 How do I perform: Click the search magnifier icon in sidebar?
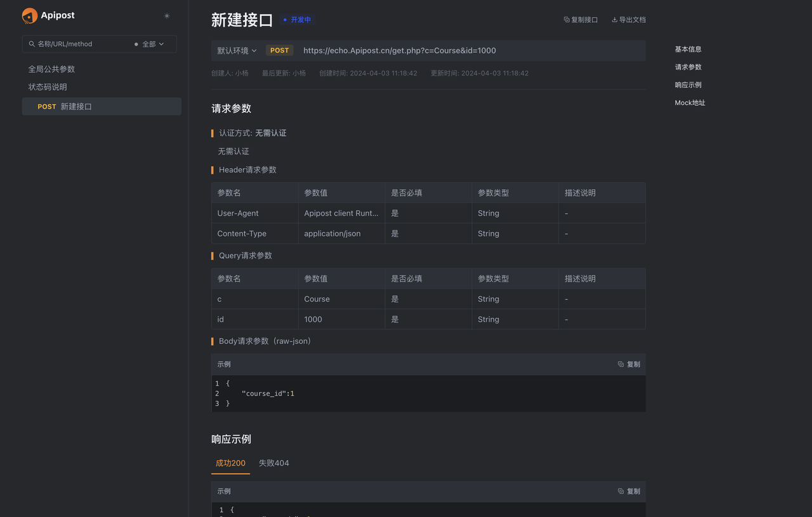coord(32,44)
